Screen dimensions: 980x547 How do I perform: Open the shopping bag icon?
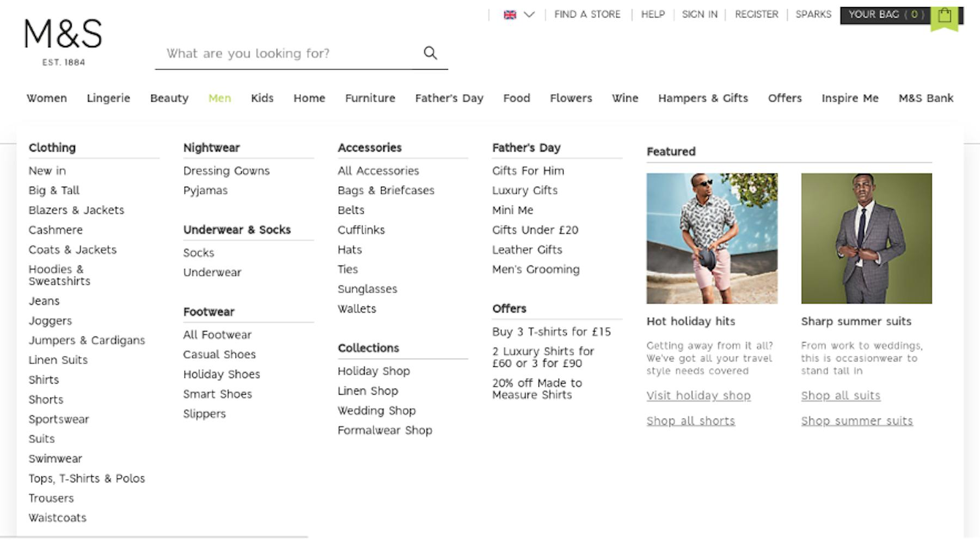(x=945, y=16)
